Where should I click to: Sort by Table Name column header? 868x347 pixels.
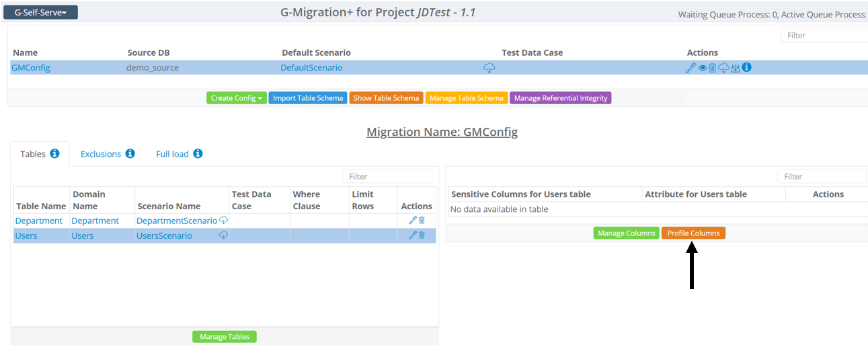[41, 206]
